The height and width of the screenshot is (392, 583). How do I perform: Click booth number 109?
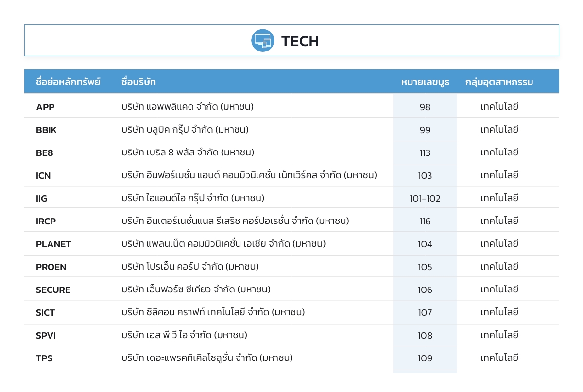pyautogui.click(x=425, y=358)
